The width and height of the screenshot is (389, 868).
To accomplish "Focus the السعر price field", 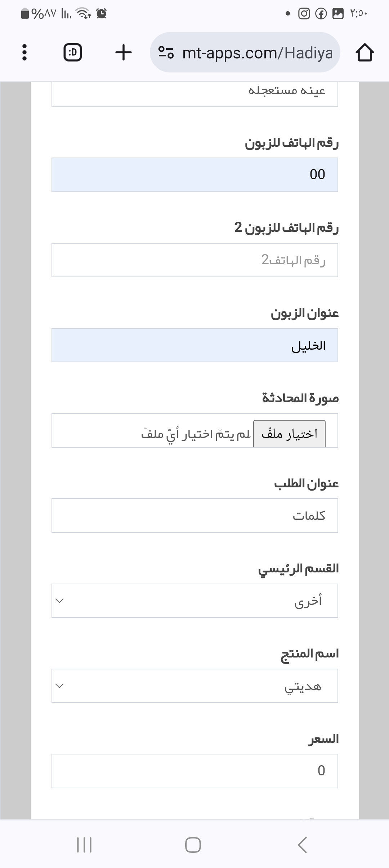I will click(x=194, y=771).
